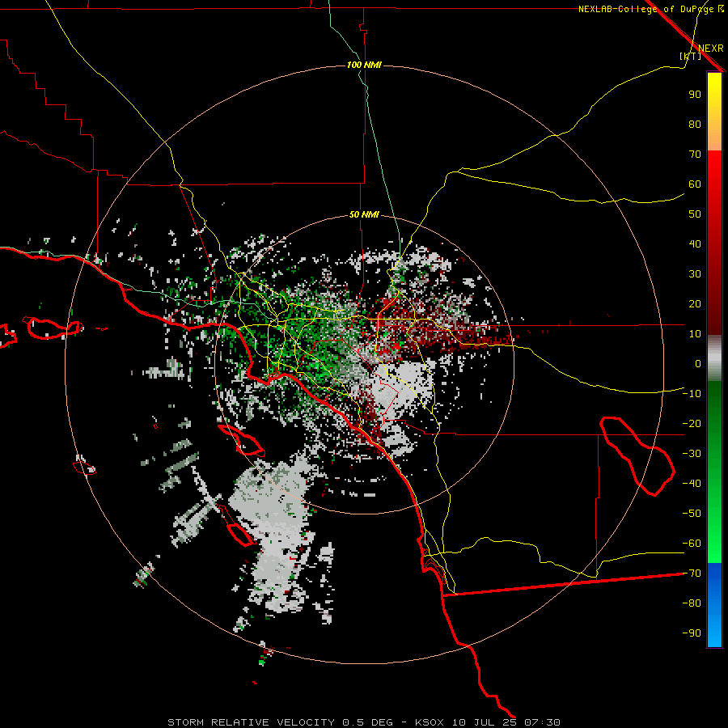
Task: Click the 20 value on velocity scale
Action: (695, 304)
